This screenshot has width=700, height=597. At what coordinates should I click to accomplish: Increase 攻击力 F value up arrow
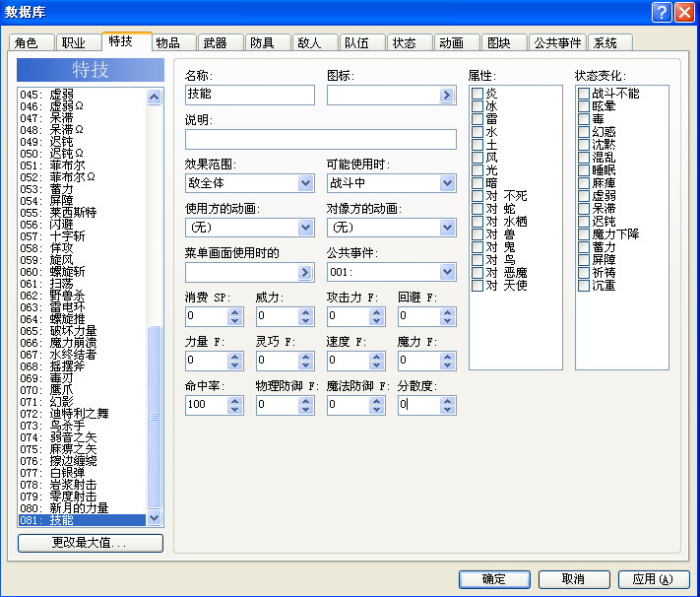pyautogui.click(x=377, y=312)
